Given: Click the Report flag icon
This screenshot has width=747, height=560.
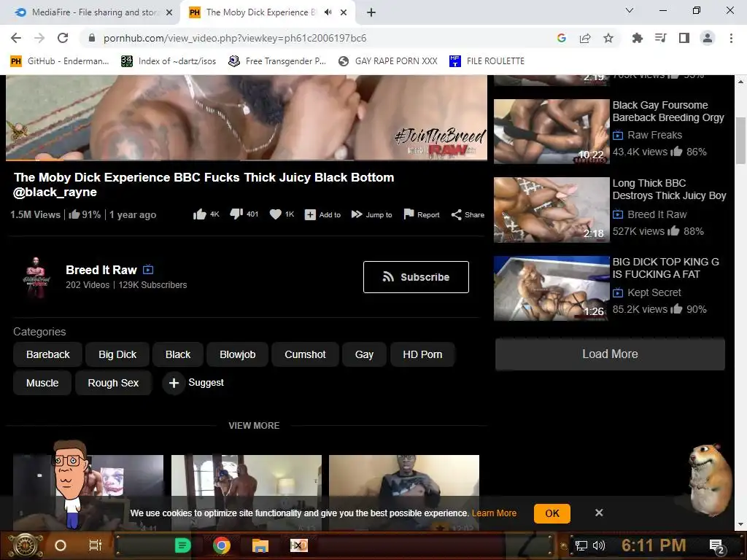Looking at the screenshot, I should point(409,214).
